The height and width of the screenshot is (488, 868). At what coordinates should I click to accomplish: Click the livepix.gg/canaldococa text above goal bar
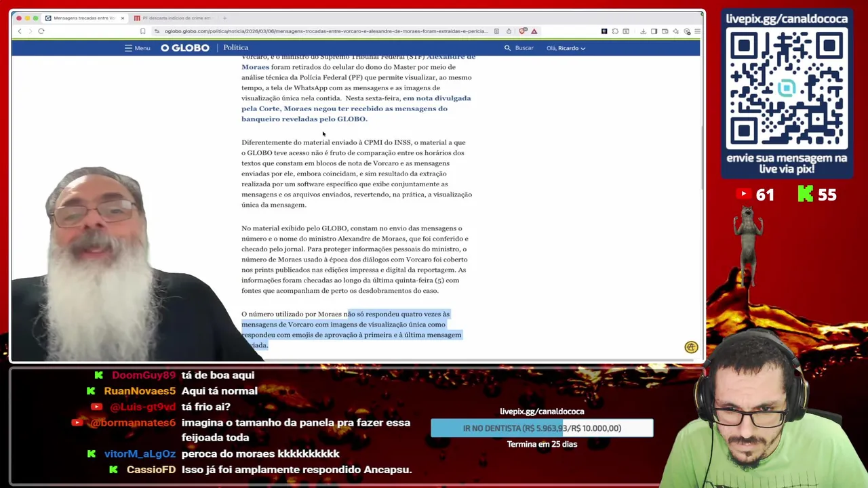point(542,411)
